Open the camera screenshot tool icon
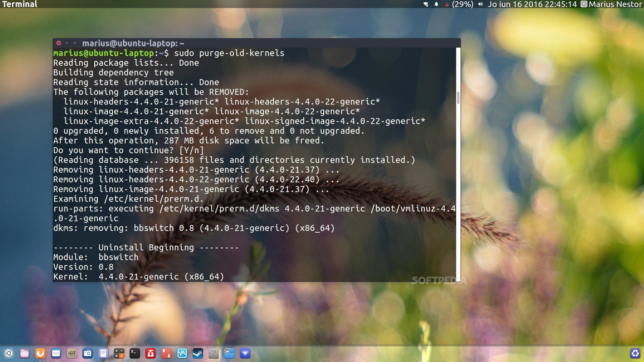 pos(88,353)
